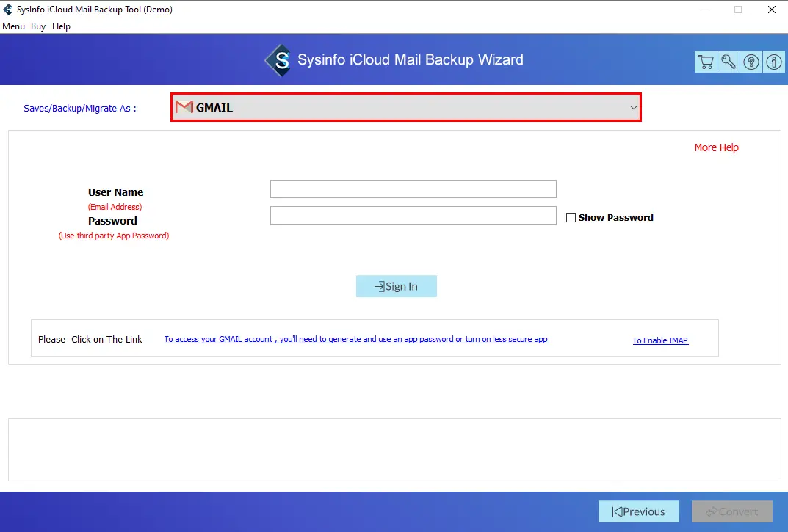Enable the Show Password checkbox
The image size is (788, 532).
coord(571,217)
